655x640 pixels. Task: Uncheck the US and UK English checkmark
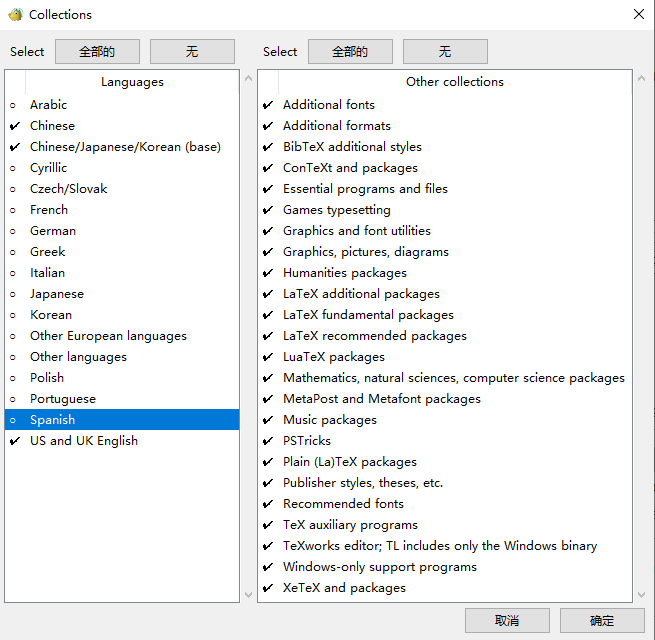15,441
